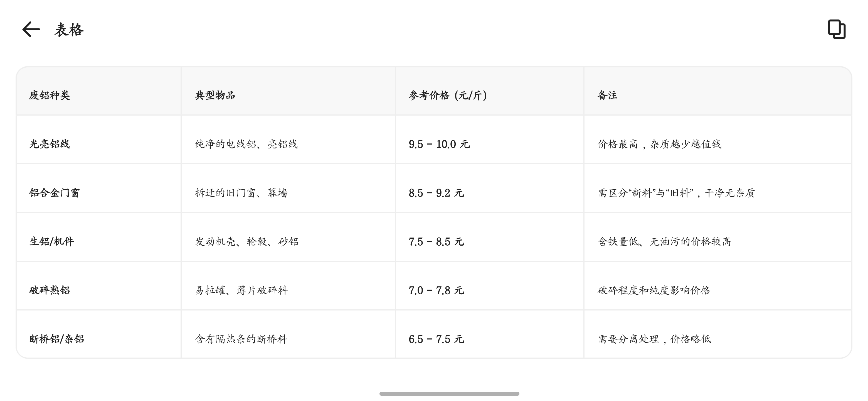Select the 典型物品 column header

(215, 96)
